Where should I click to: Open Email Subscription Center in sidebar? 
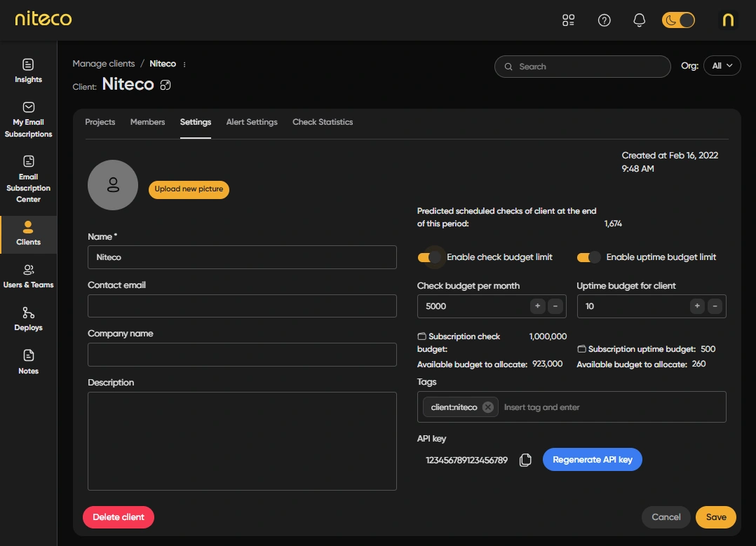[29, 179]
